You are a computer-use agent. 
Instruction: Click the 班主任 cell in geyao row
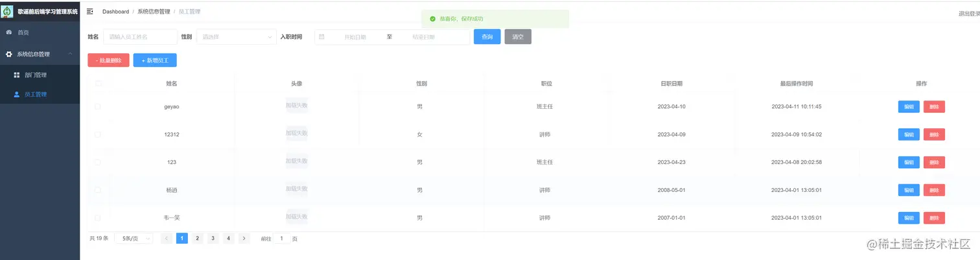(x=544, y=106)
